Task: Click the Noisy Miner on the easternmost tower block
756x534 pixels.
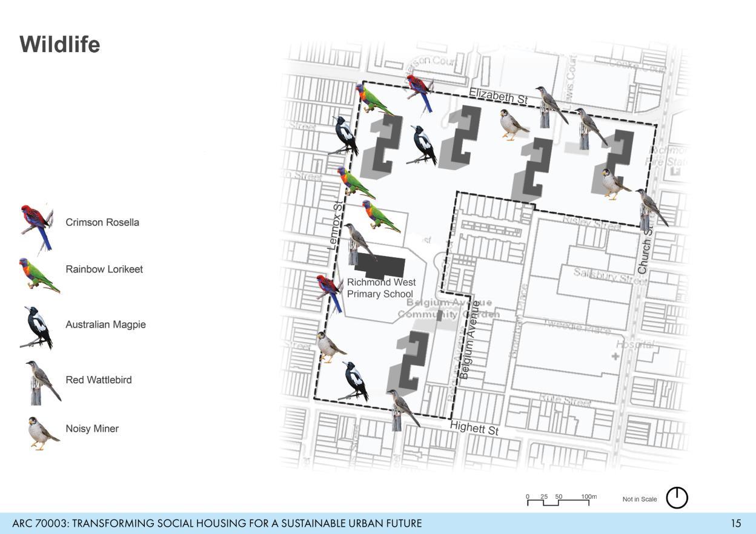Action: tap(615, 183)
